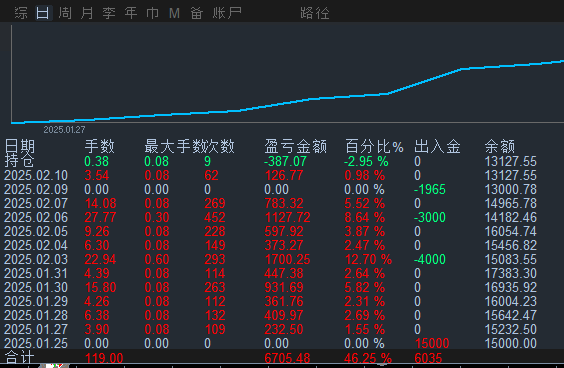This screenshot has height=368, width=564.
Task: Click the 16054.74 balance value
Action: (x=510, y=232)
